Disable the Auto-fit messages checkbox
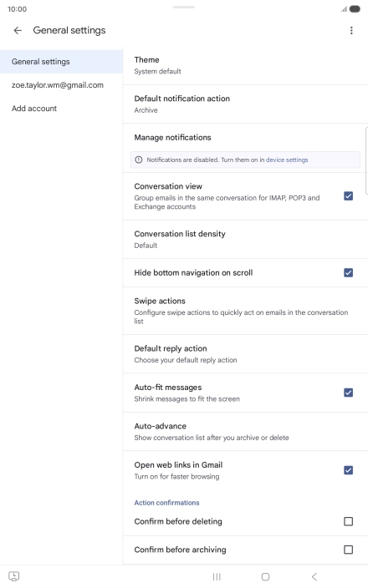The height and width of the screenshot is (588, 368). [x=348, y=393]
